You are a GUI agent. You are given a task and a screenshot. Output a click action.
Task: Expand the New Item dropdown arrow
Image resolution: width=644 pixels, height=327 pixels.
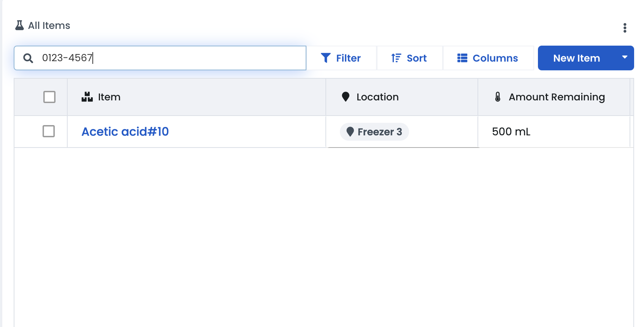[624, 57]
